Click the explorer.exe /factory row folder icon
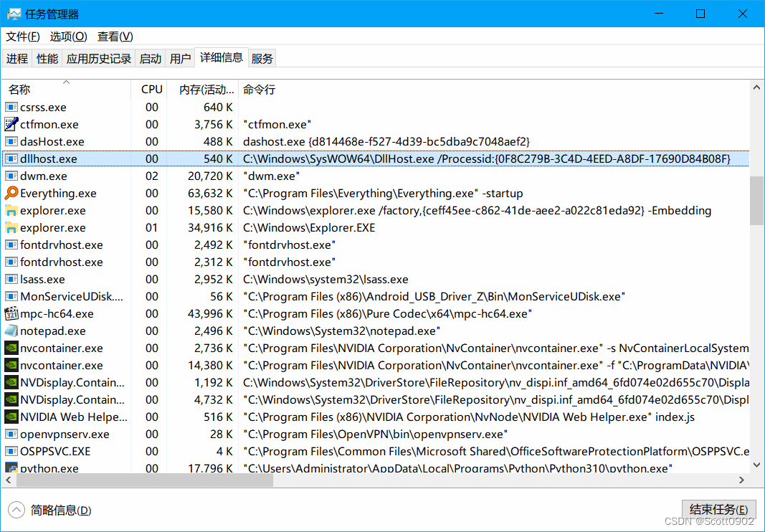Viewport: 765px width, 532px height. coord(11,210)
